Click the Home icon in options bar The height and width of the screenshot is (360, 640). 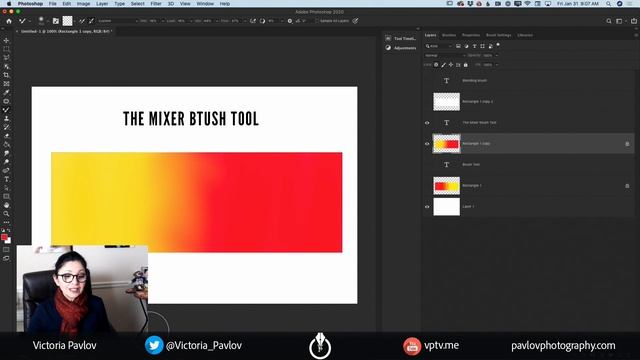[x=9, y=21]
